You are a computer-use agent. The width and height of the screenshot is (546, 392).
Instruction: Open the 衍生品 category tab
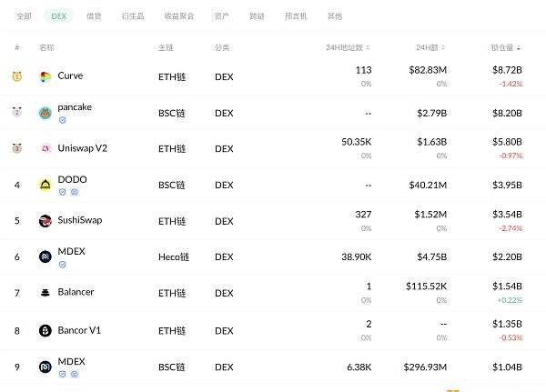133,16
